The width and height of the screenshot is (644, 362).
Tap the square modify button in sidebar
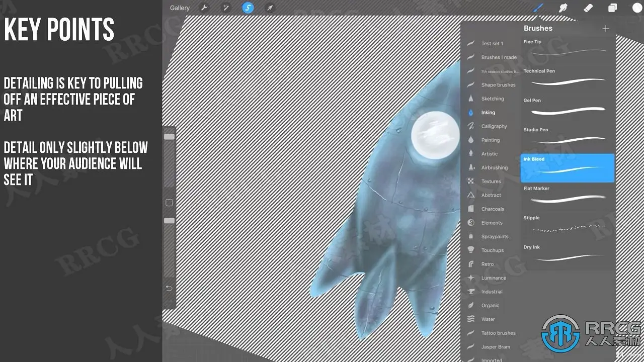pos(169,203)
